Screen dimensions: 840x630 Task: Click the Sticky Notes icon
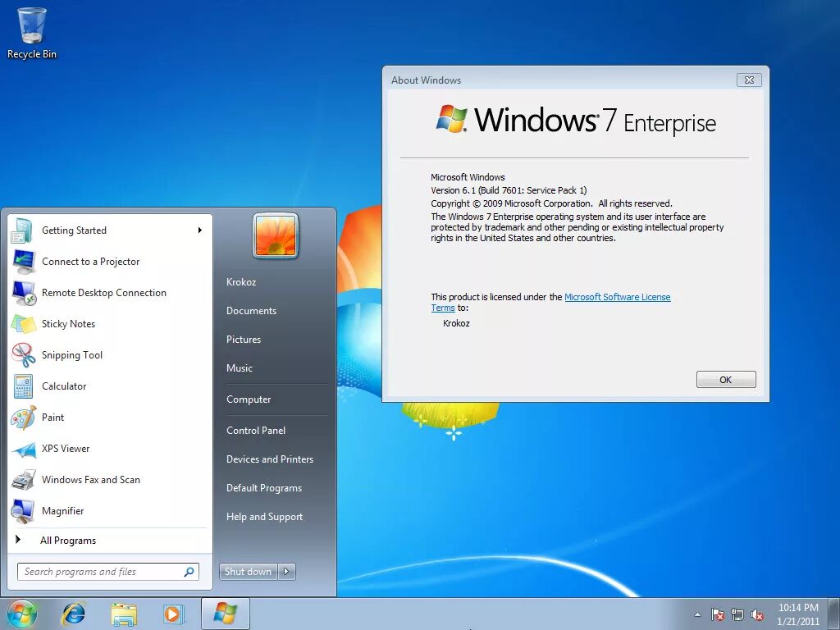tap(22, 323)
